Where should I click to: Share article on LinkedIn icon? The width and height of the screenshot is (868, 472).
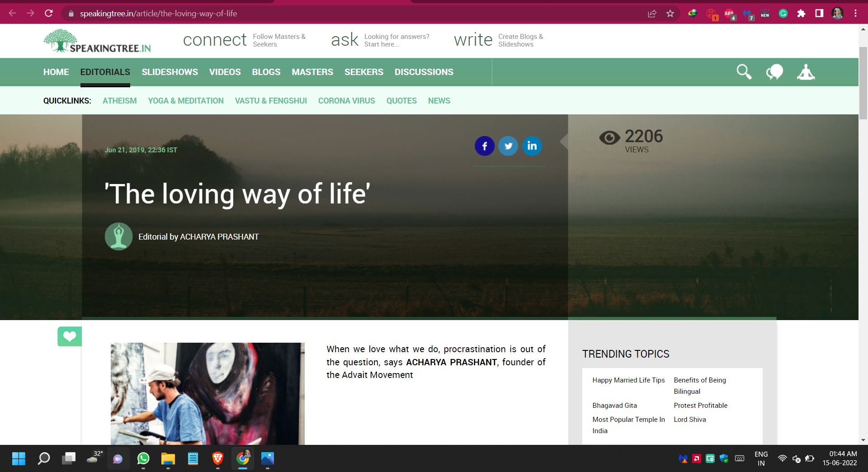[x=532, y=146]
